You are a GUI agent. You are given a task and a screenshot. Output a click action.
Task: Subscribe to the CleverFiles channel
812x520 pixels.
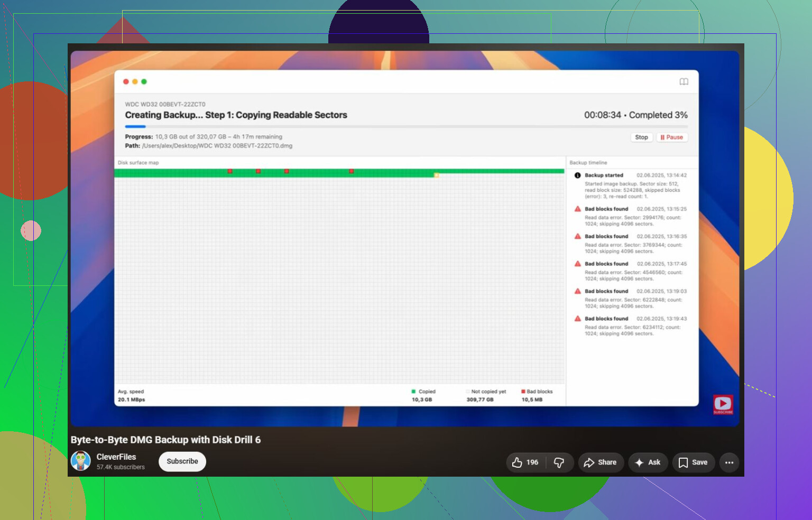[182, 461]
